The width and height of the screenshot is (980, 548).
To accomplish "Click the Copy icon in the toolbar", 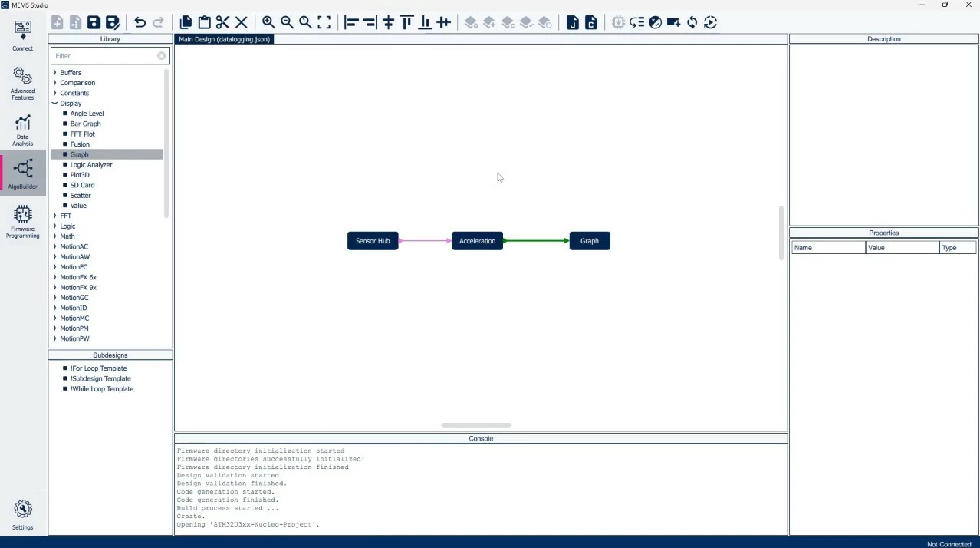I will point(186,22).
